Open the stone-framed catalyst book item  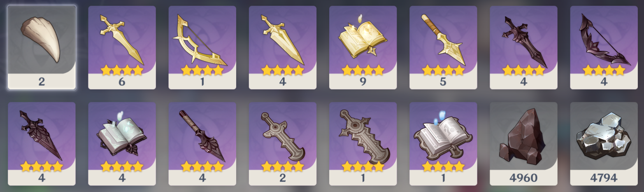(x=443, y=144)
